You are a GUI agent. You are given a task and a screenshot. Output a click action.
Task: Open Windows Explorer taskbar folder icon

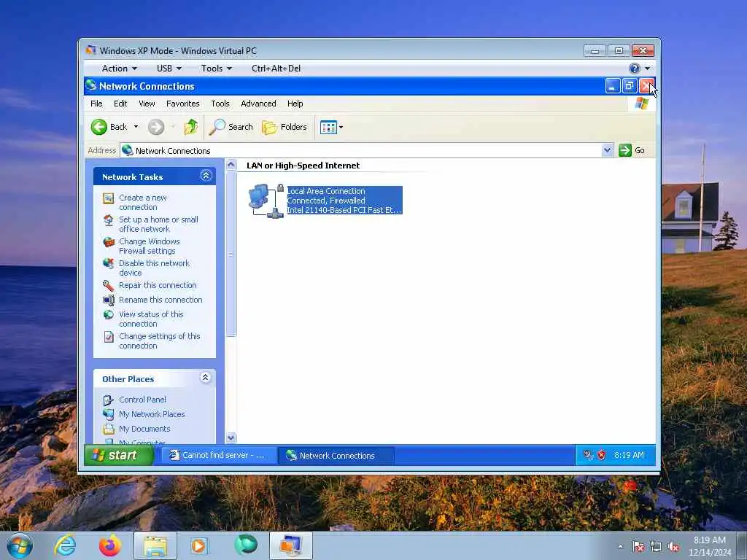(x=155, y=545)
